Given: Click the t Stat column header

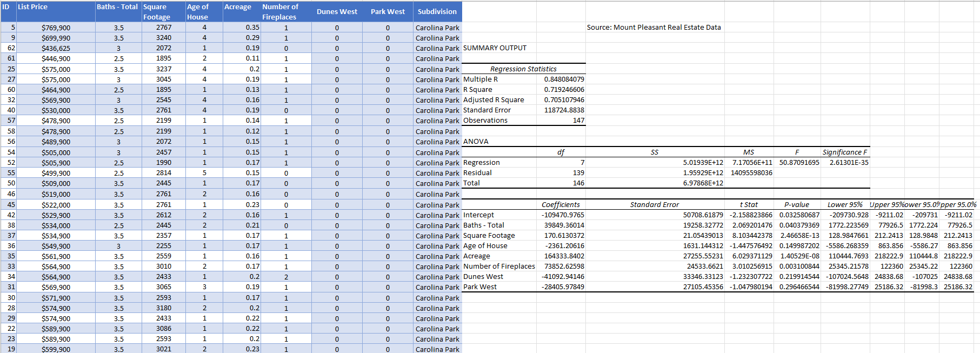Looking at the screenshot, I should pyautogui.click(x=749, y=205).
